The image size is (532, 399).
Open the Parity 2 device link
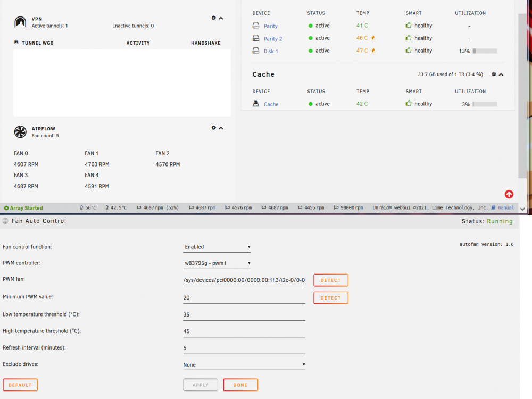(x=273, y=39)
